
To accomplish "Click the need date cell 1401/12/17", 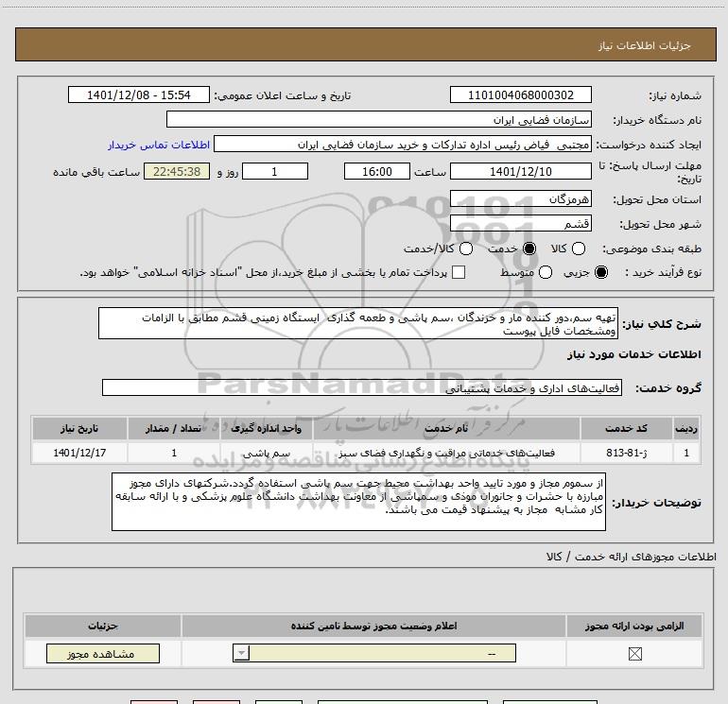I will tap(79, 453).
